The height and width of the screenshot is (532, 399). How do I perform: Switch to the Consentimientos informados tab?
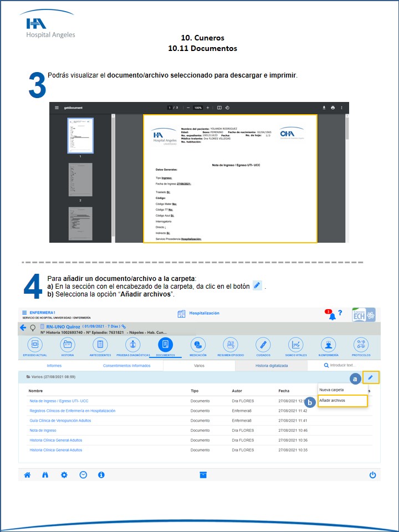pos(126,366)
